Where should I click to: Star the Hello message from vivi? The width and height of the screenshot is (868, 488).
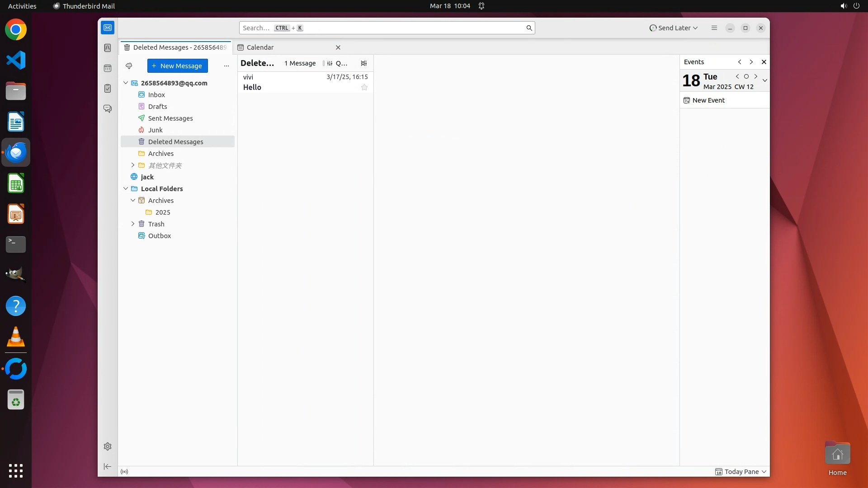(364, 88)
